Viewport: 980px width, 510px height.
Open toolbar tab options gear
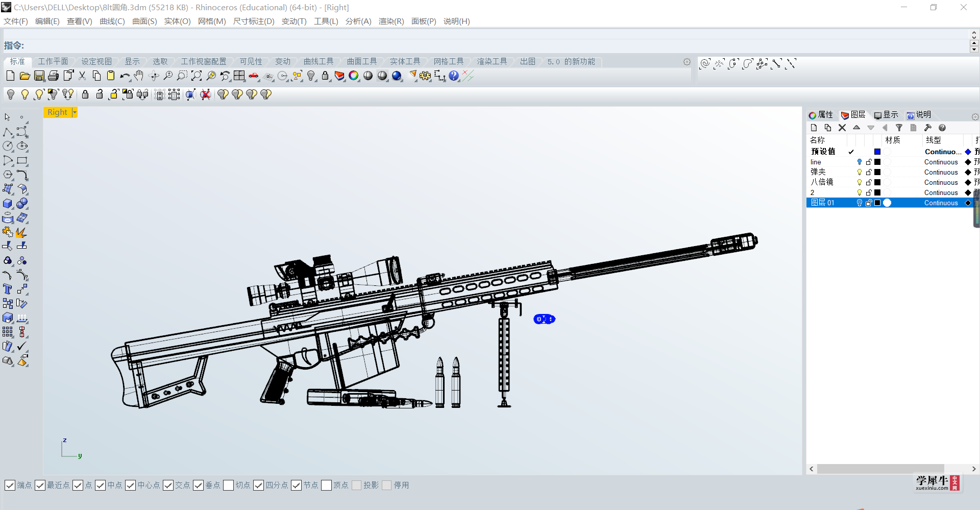(x=687, y=62)
